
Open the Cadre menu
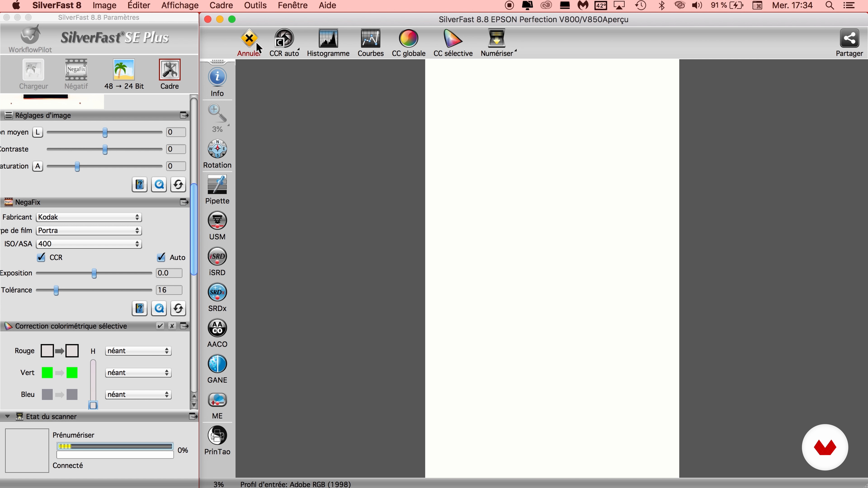(221, 5)
